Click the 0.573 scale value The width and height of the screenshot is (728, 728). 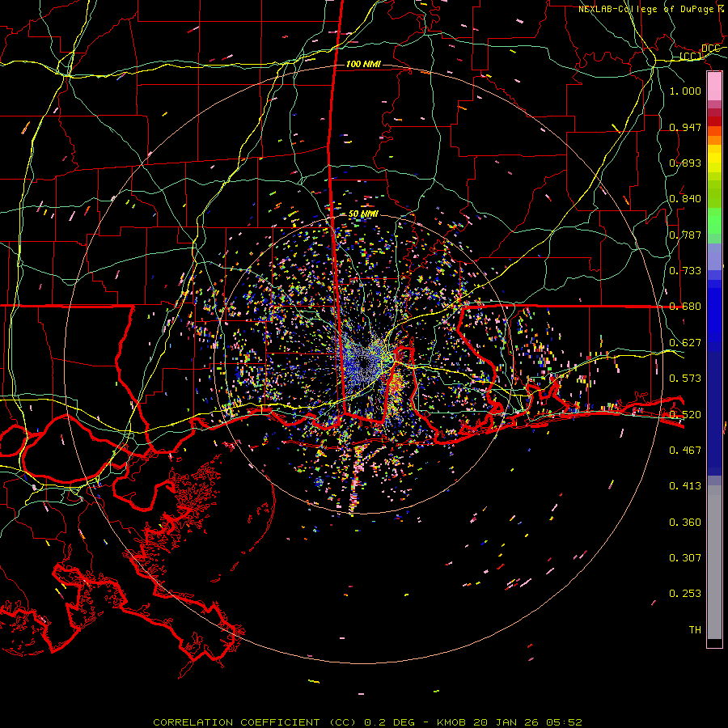tap(685, 378)
